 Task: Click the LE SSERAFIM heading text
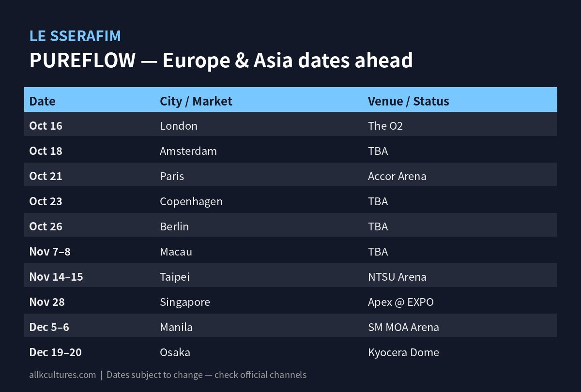point(75,36)
